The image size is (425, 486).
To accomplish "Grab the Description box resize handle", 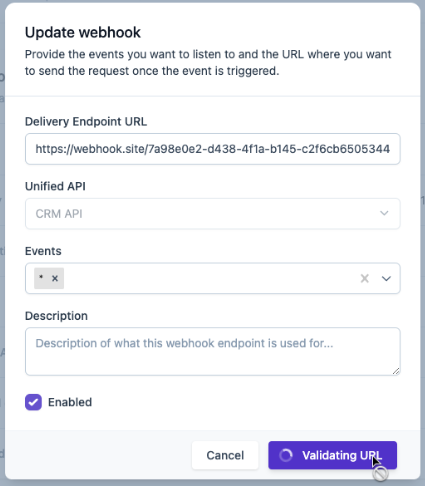I will click(x=396, y=371).
